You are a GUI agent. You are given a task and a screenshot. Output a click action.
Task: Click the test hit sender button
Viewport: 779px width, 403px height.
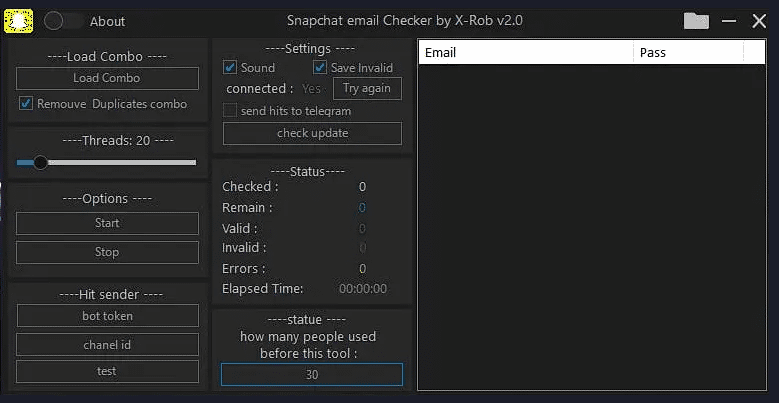pyautogui.click(x=107, y=371)
